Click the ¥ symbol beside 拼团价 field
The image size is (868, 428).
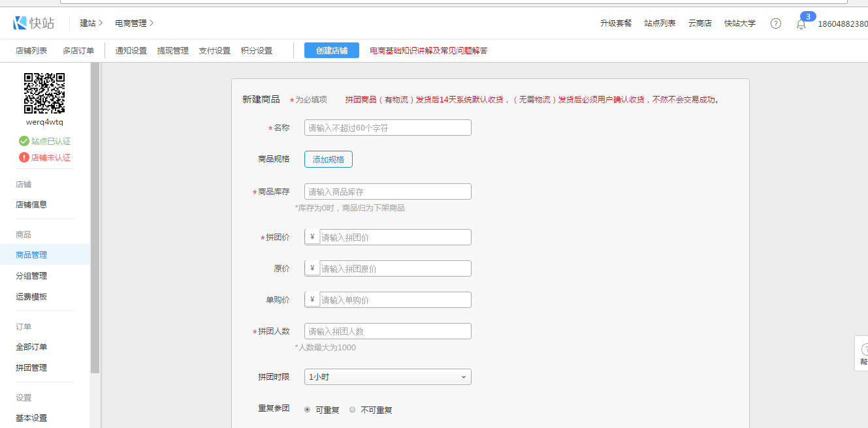coord(312,237)
